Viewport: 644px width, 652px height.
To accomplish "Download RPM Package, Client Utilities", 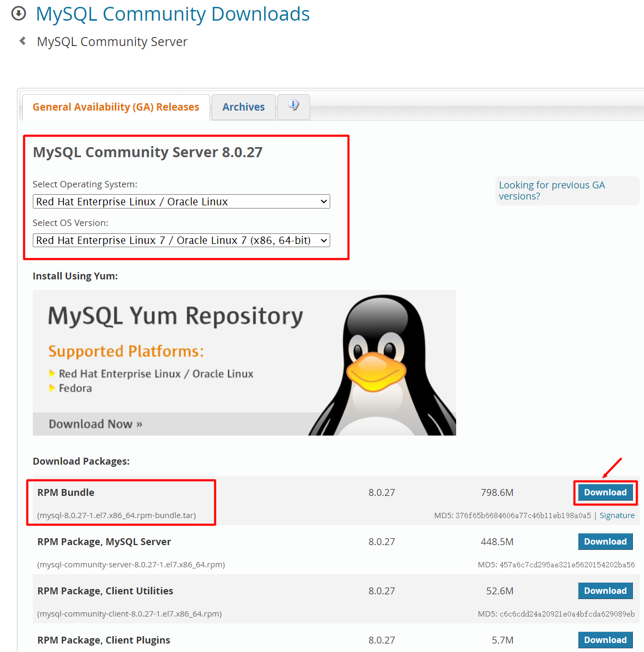I will click(605, 591).
